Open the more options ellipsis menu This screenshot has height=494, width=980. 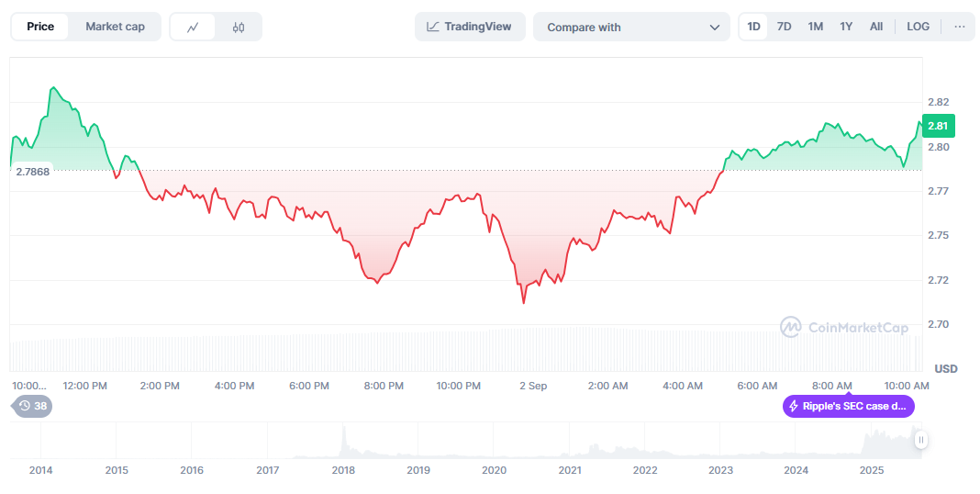coord(959,27)
